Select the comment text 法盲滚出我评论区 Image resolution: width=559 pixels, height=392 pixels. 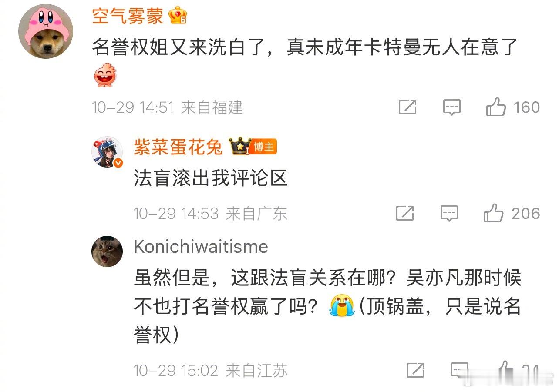pyautogui.click(x=211, y=178)
